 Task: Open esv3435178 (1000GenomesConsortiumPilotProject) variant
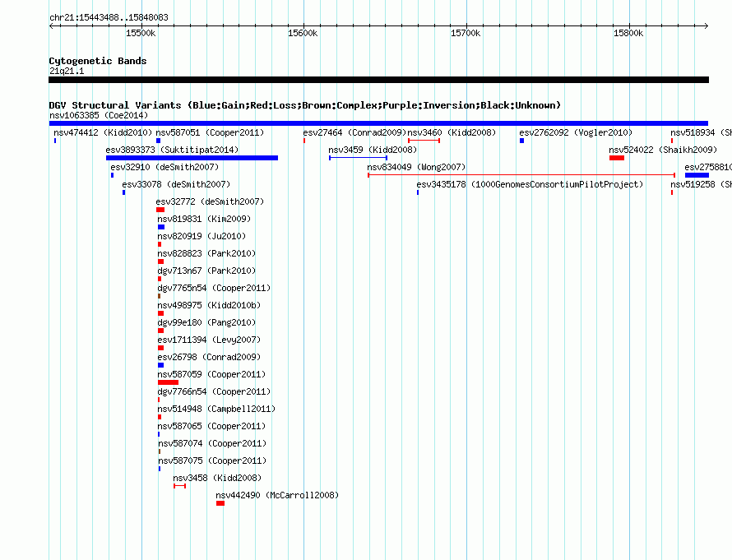tap(530, 184)
